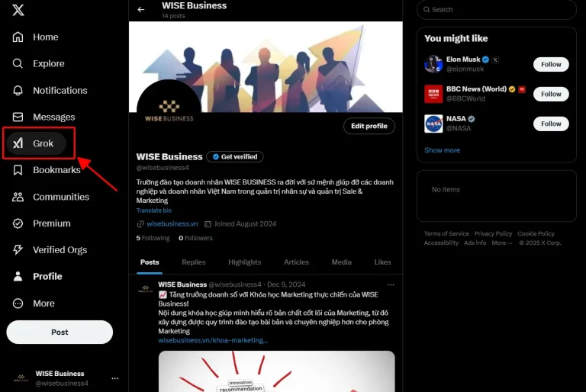Open Notifications bell icon
The image size is (586, 392).
pyautogui.click(x=18, y=91)
